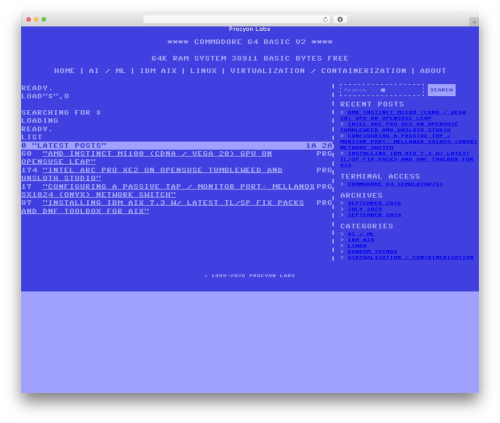This screenshot has width=500, height=423.
Task: Click the "CATEGORIES" sidebar heading
Action: point(367,226)
